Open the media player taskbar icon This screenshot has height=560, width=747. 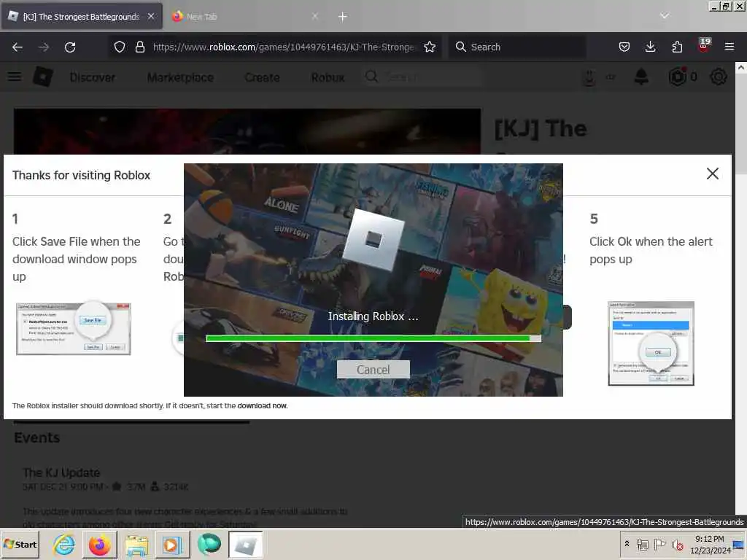pos(172,544)
